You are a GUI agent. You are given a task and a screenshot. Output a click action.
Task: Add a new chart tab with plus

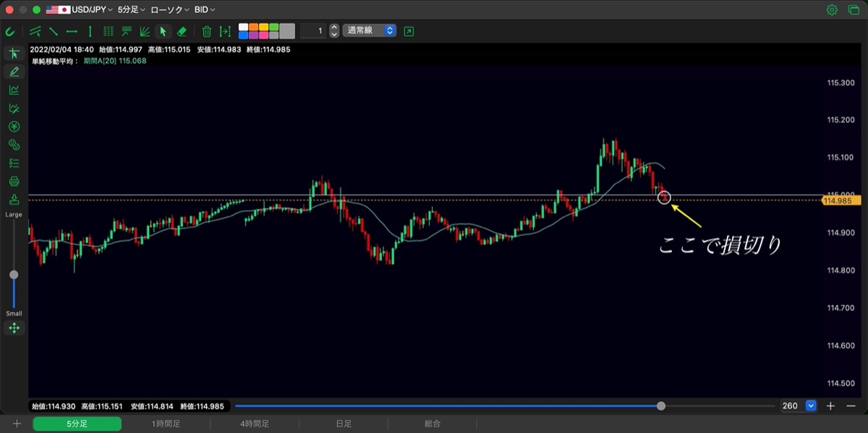(17, 424)
